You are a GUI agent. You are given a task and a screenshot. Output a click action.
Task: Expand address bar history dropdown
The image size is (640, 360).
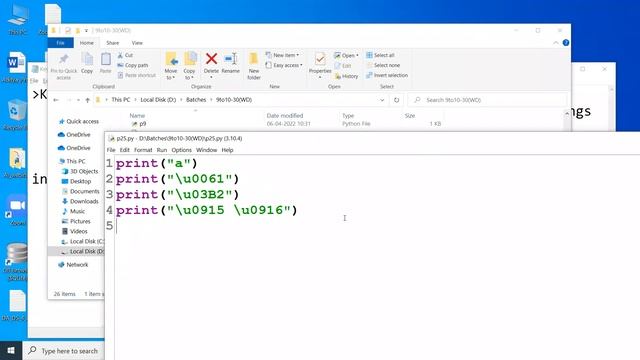(x=382, y=100)
